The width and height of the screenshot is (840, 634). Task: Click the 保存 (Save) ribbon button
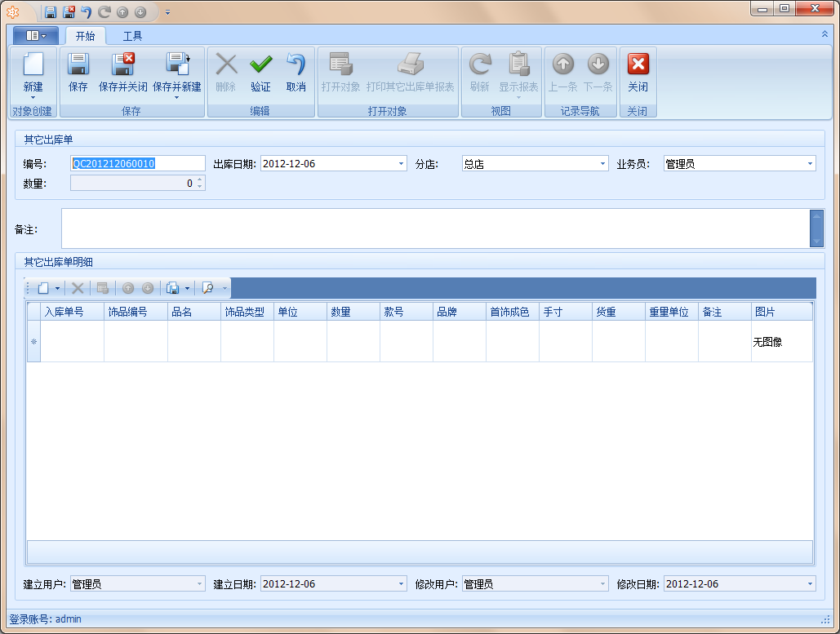tap(78, 73)
